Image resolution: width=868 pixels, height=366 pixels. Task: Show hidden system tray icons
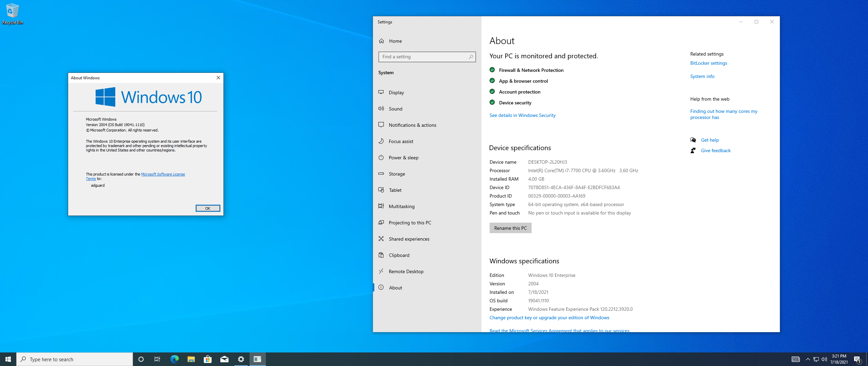(x=808, y=359)
